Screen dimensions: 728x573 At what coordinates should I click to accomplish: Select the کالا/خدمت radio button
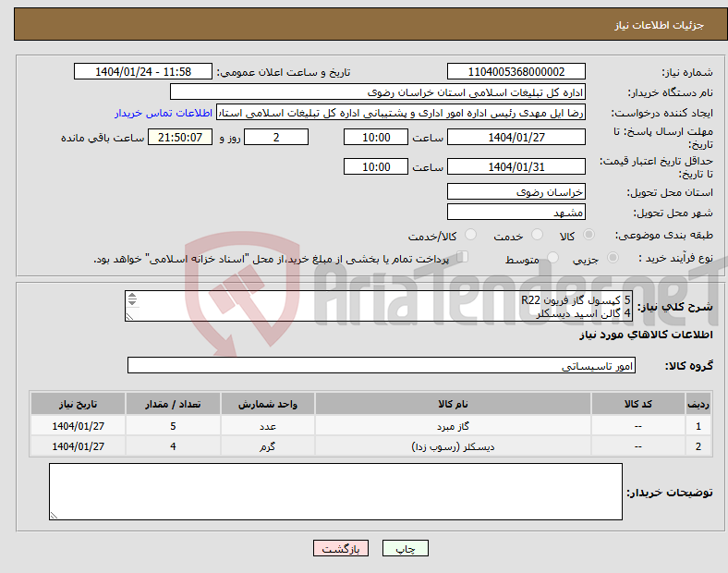(x=471, y=235)
